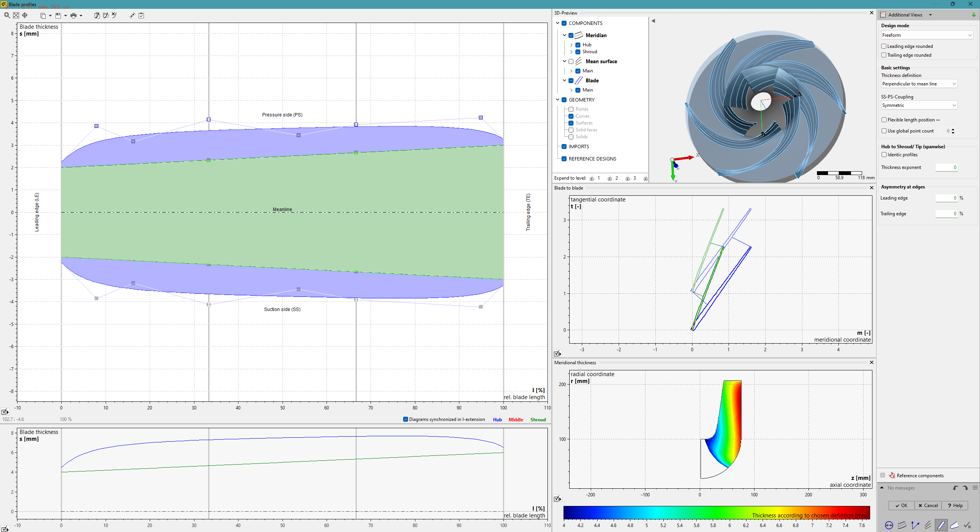
Task: Collapse the GEOMETRY tree node
Action: (x=557, y=100)
